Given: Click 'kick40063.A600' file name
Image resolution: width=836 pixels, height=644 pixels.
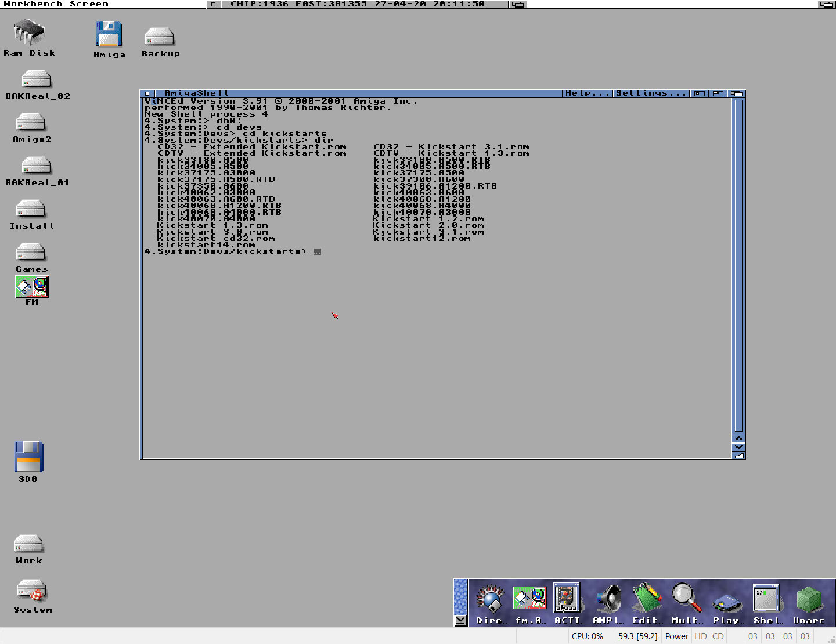Looking at the screenshot, I should coord(419,192).
